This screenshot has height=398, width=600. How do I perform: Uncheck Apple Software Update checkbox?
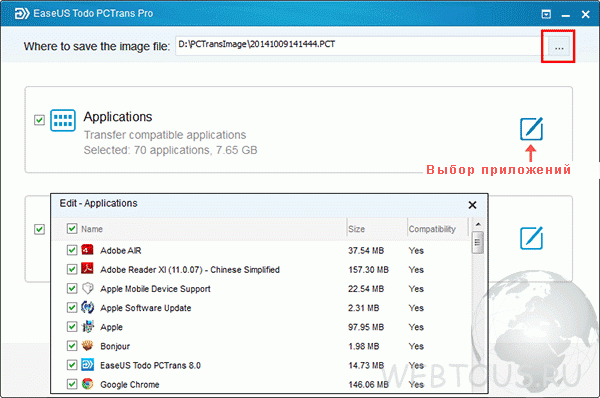click(x=72, y=308)
